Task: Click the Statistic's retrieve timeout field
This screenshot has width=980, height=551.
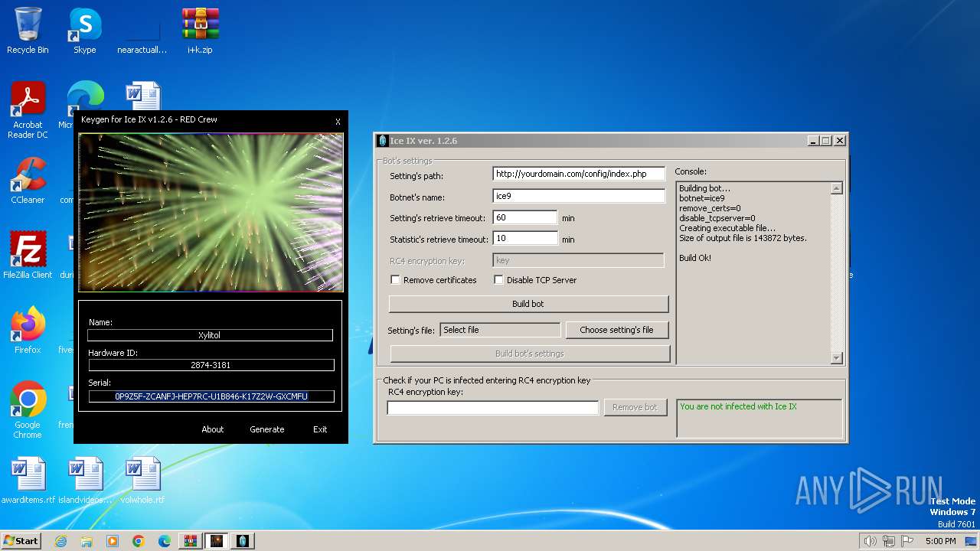Action: point(525,239)
